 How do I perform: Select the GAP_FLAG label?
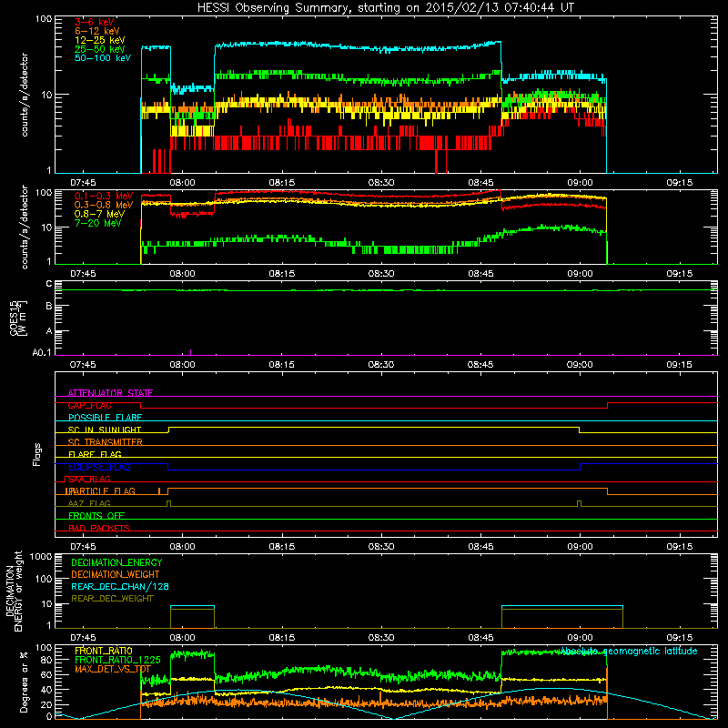point(89,405)
